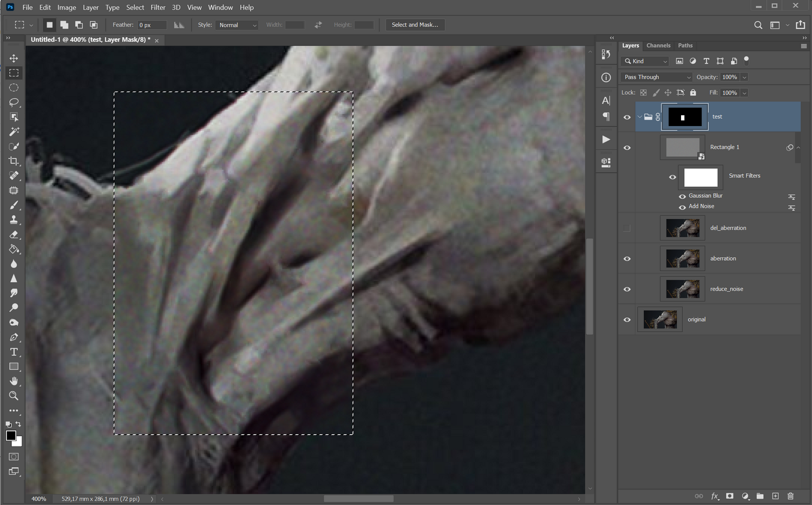This screenshot has height=505, width=812.
Task: Choose the Zoom tool in toolbar
Action: click(x=14, y=396)
